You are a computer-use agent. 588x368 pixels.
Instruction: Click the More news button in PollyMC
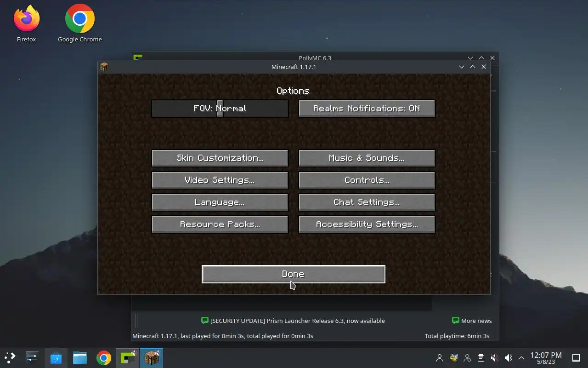[472, 321]
